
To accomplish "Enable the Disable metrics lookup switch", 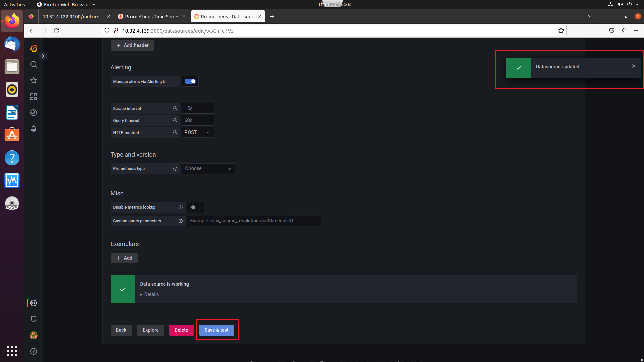I will [195, 207].
